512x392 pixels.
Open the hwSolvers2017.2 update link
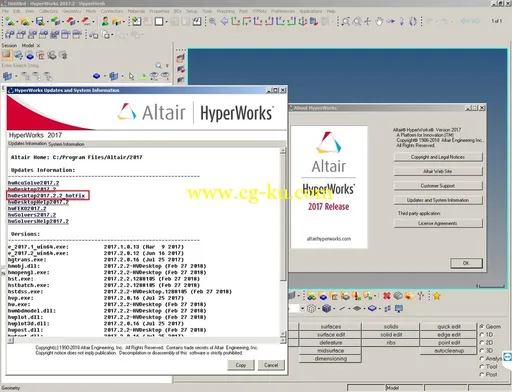(32, 215)
